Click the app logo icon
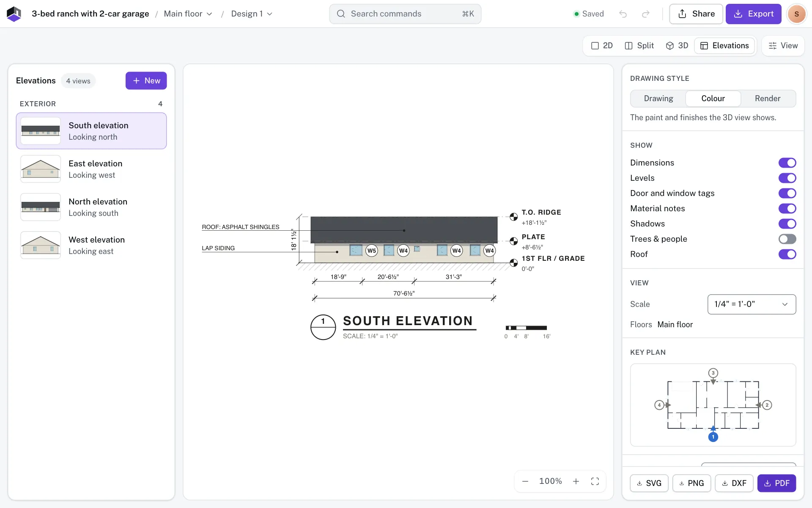This screenshot has height=508, width=812. (14, 14)
